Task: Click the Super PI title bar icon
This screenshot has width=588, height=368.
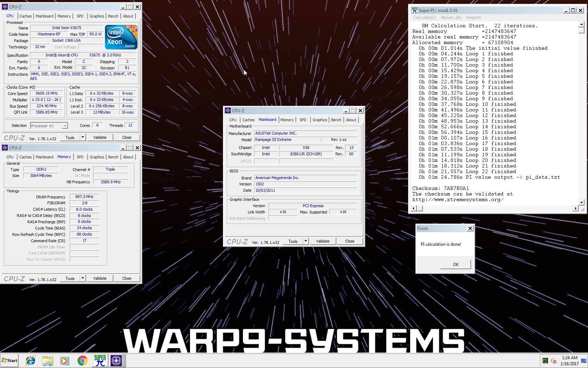Action: (414, 10)
